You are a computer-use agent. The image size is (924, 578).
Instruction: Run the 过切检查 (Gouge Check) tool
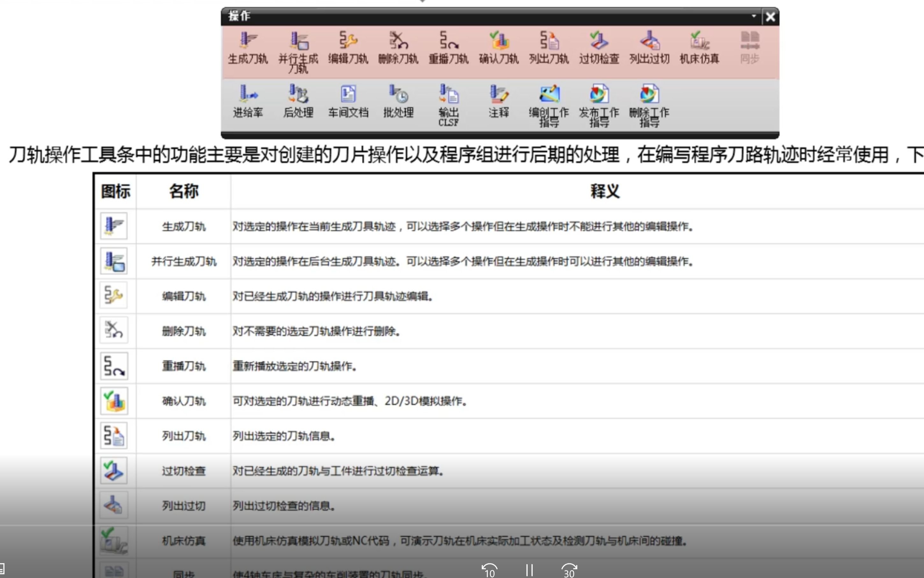[599, 40]
